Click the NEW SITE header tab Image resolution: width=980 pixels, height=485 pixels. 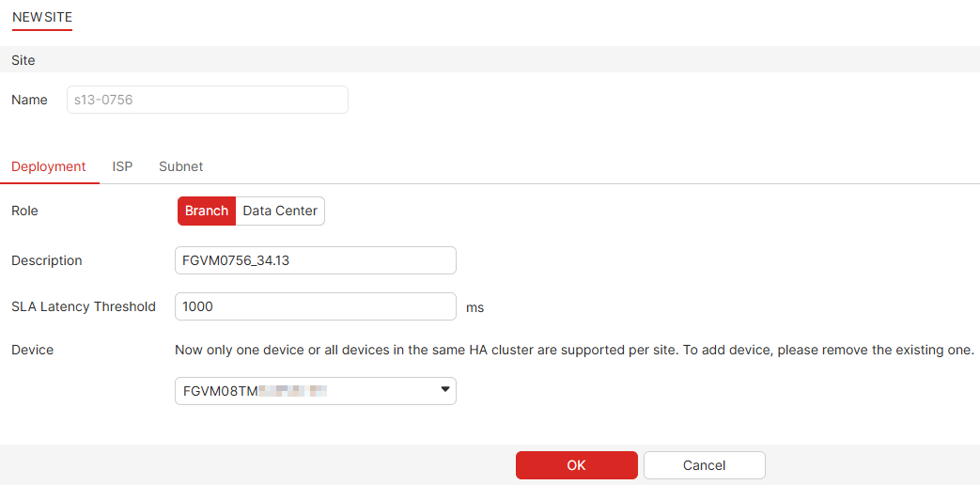(x=42, y=17)
